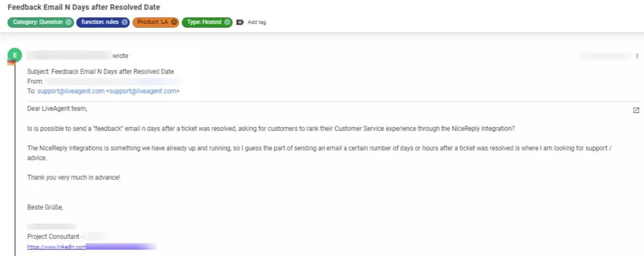This screenshot has height=256, width=644.
Task: Remove the Type: Hosted tag
Action: coord(227,22)
